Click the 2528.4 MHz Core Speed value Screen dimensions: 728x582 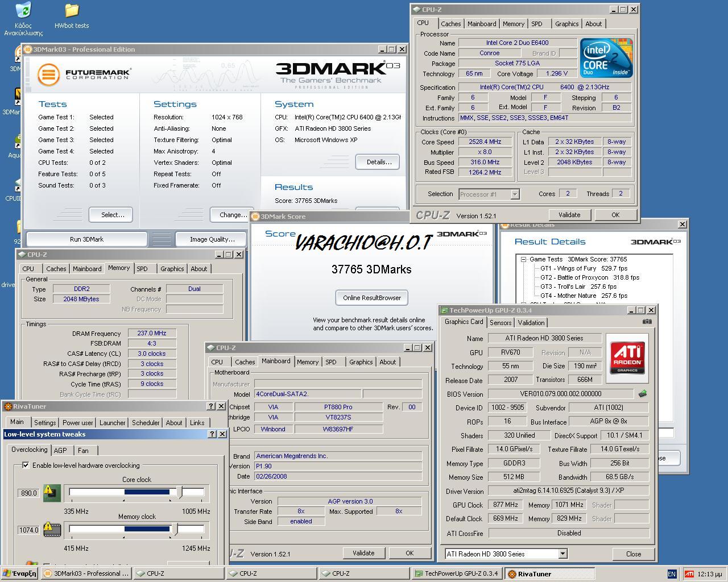coord(485,142)
